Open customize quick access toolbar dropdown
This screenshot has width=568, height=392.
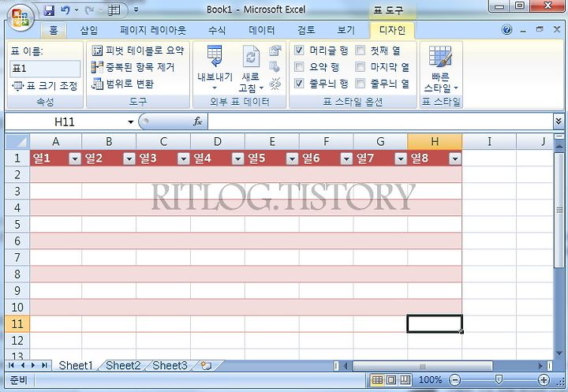click(136, 10)
